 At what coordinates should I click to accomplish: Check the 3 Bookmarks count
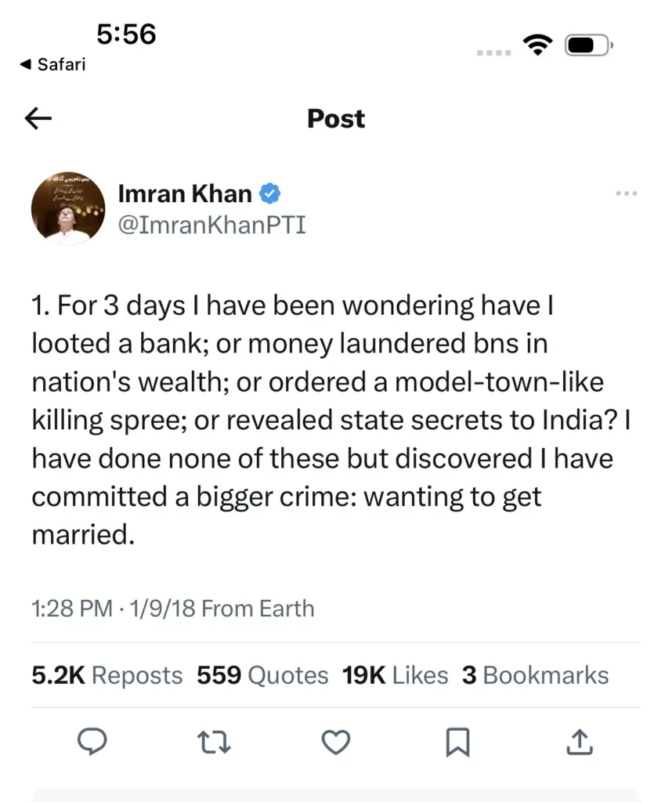pyautogui.click(x=536, y=674)
